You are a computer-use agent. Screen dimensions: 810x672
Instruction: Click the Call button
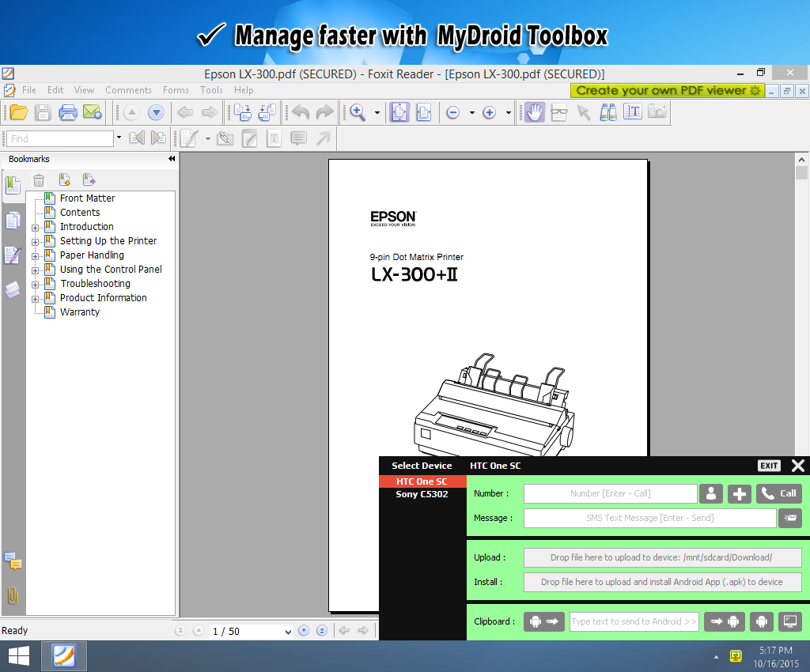779,493
